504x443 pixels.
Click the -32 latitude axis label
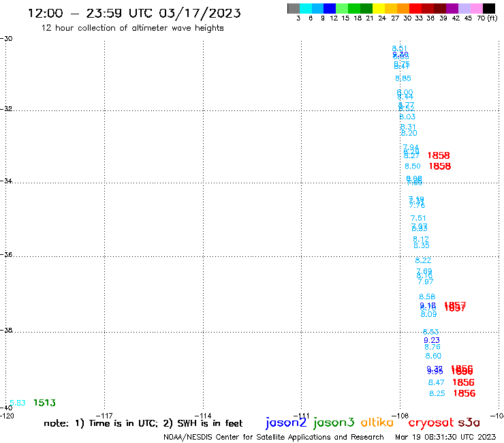pyautogui.click(x=6, y=109)
